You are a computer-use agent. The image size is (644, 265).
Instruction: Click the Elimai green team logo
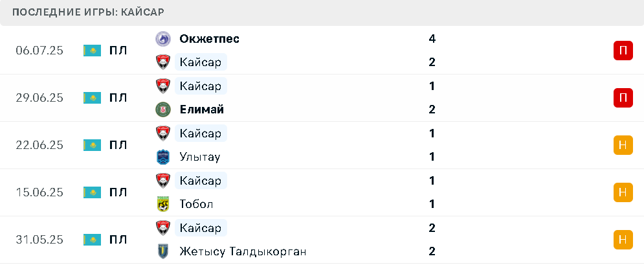click(x=163, y=109)
